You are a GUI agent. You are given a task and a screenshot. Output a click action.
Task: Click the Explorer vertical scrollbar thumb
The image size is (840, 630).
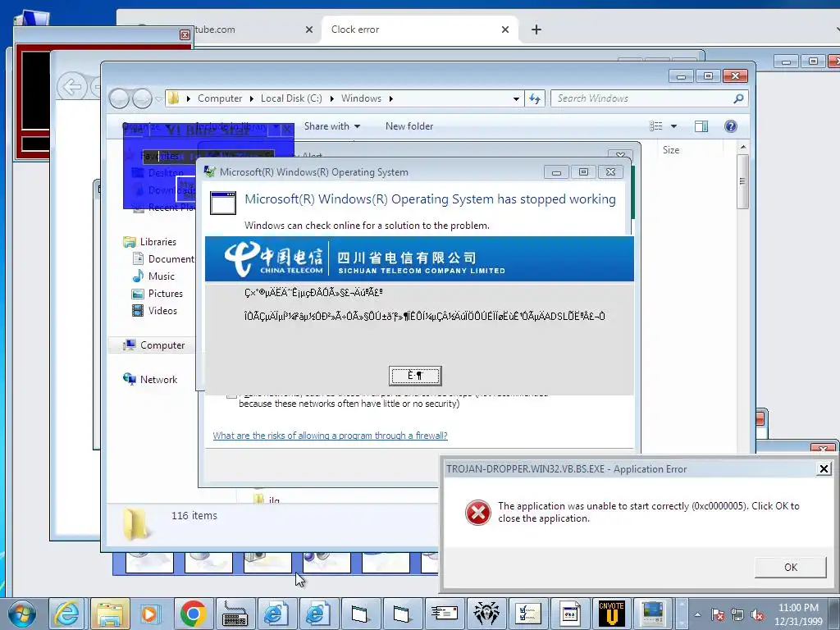click(x=742, y=182)
